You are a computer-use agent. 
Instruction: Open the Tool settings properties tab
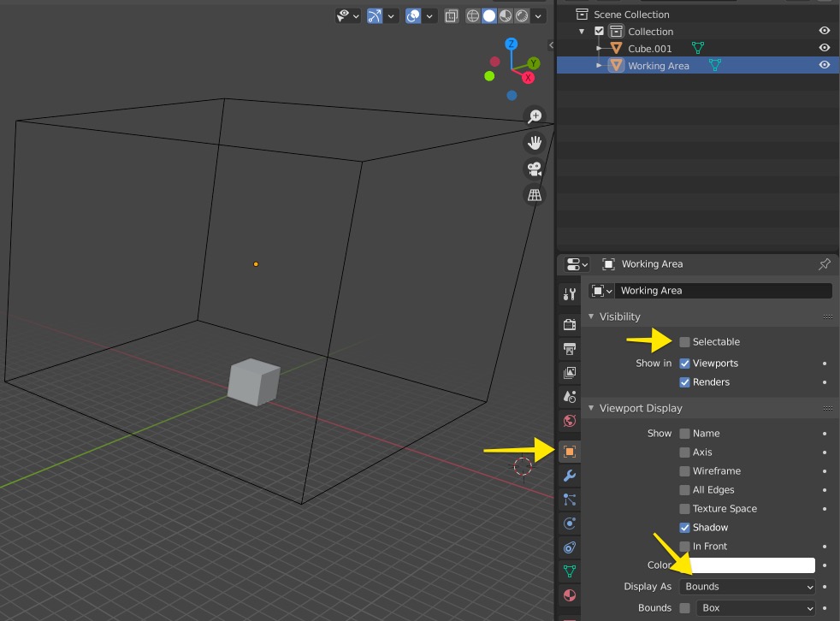[x=570, y=293]
